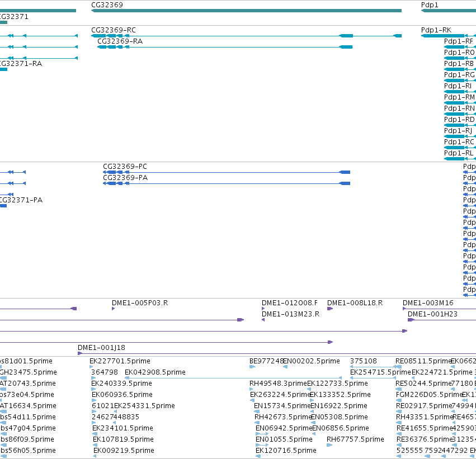Open the Pdp1-RF transcript label

point(459,41)
